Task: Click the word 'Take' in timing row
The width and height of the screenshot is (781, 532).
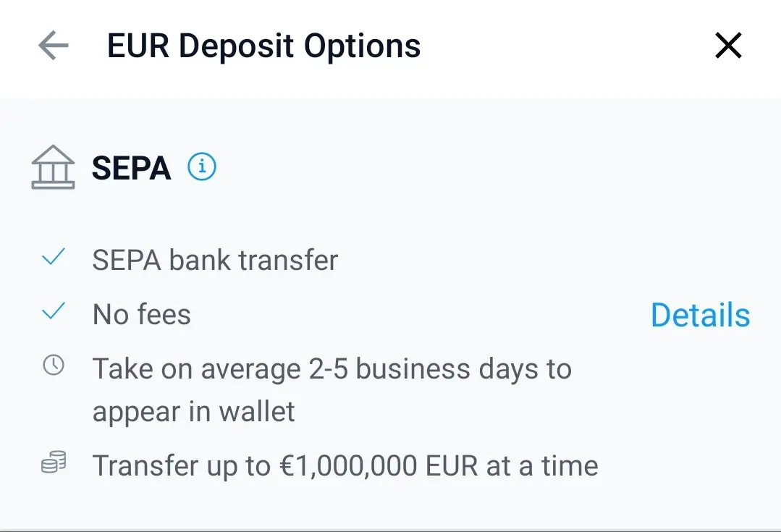Action: [122, 369]
